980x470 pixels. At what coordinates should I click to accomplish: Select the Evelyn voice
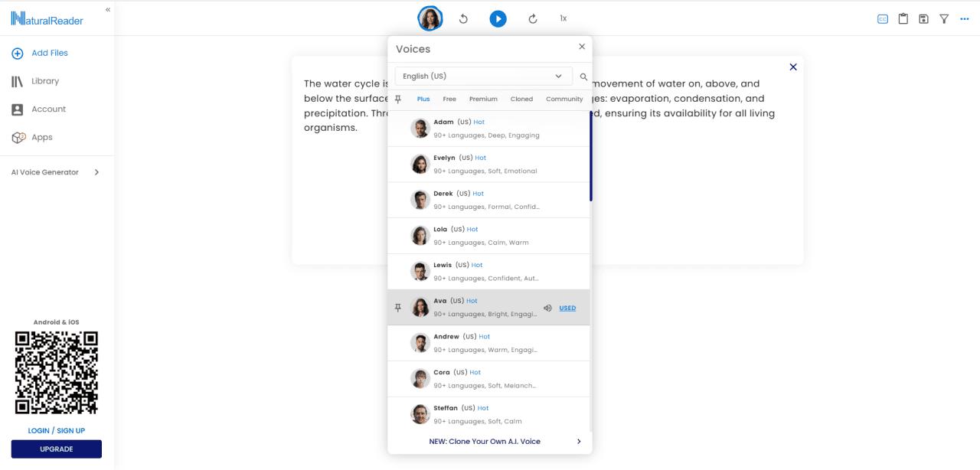[488, 165]
